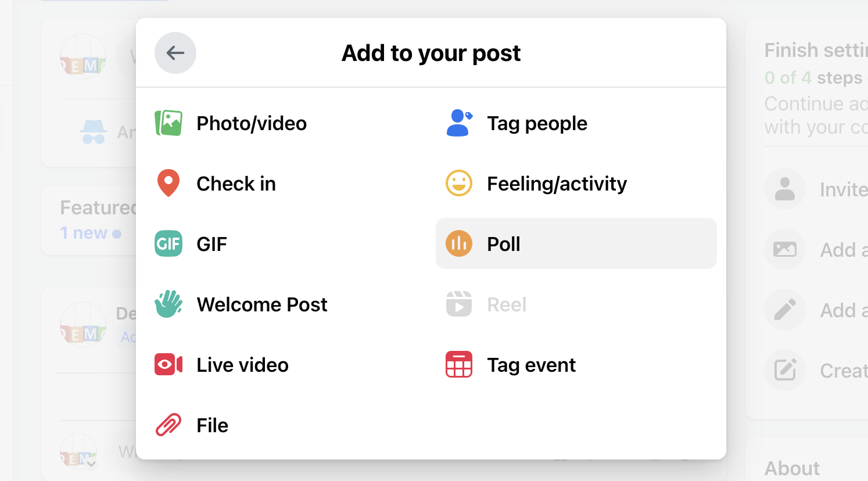Viewport: 868px width, 481px height.
Task: Click the Check in location pin icon
Action: coord(169,183)
